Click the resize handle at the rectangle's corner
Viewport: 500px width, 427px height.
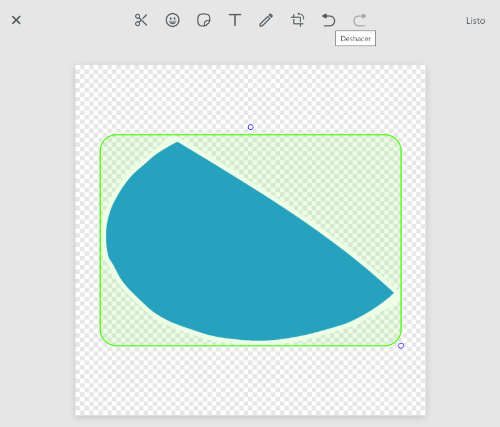(401, 346)
